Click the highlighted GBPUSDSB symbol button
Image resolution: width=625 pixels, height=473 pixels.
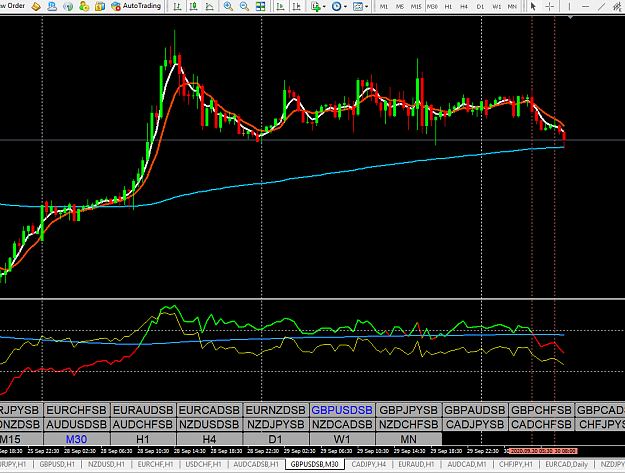pos(342,410)
